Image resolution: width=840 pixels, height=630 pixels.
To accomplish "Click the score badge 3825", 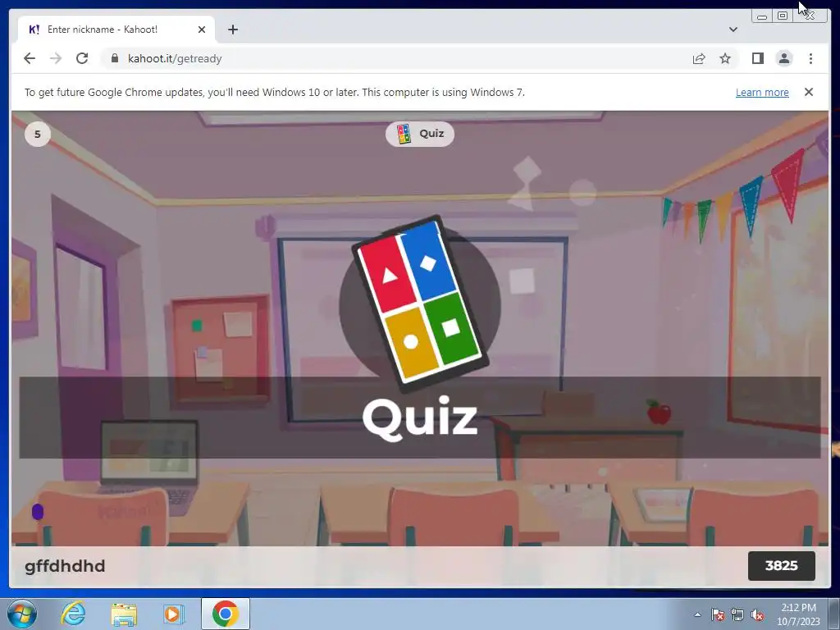I will click(x=782, y=566).
